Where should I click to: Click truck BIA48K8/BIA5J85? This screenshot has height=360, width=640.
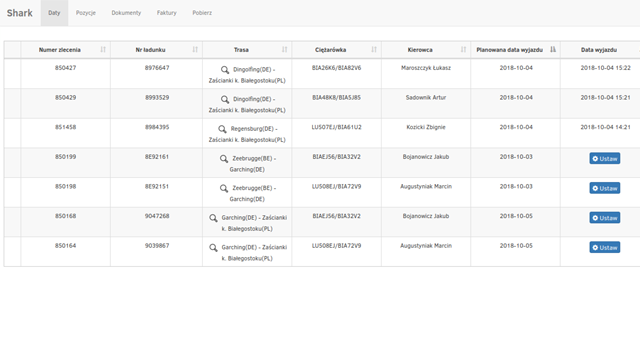coord(336,98)
